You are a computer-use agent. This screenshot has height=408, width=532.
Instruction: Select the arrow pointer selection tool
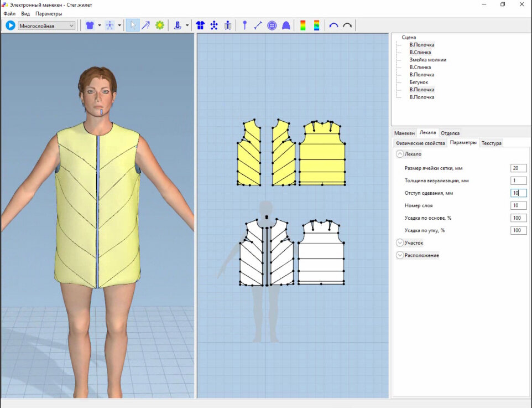pos(133,25)
